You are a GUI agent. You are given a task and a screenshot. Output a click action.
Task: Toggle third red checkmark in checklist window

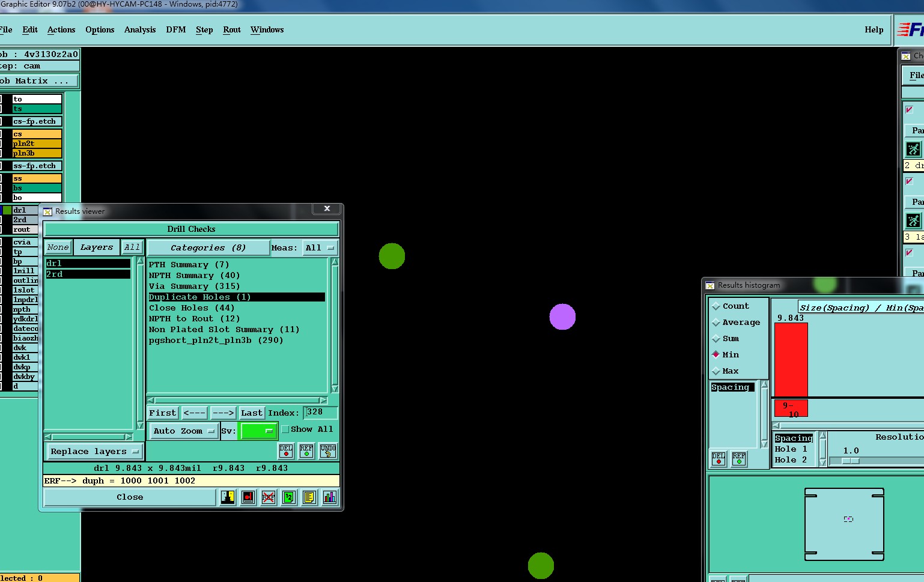pyautogui.click(x=909, y=253)
